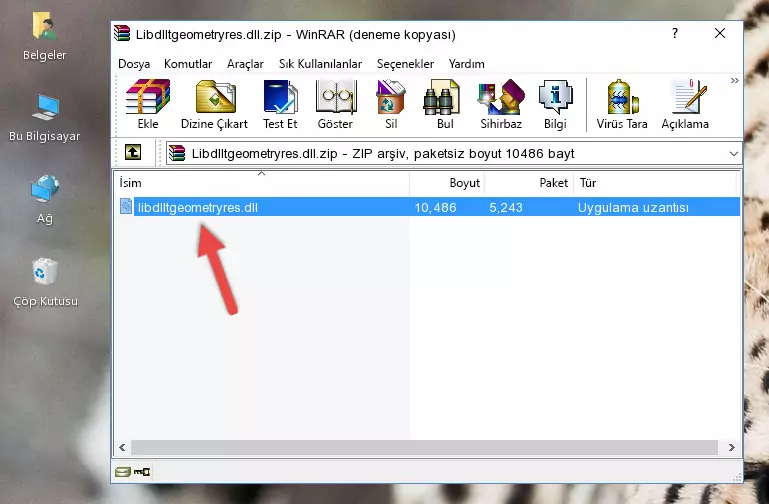Click the horizontal scrollbar right arrow

(x=731, y=447)
